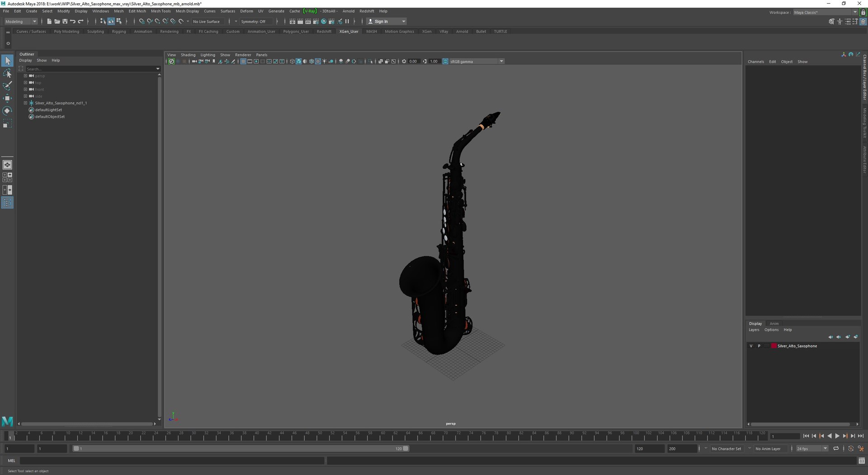
Task: Open the Outliner search filter dropdown
Action: point(158,69)
